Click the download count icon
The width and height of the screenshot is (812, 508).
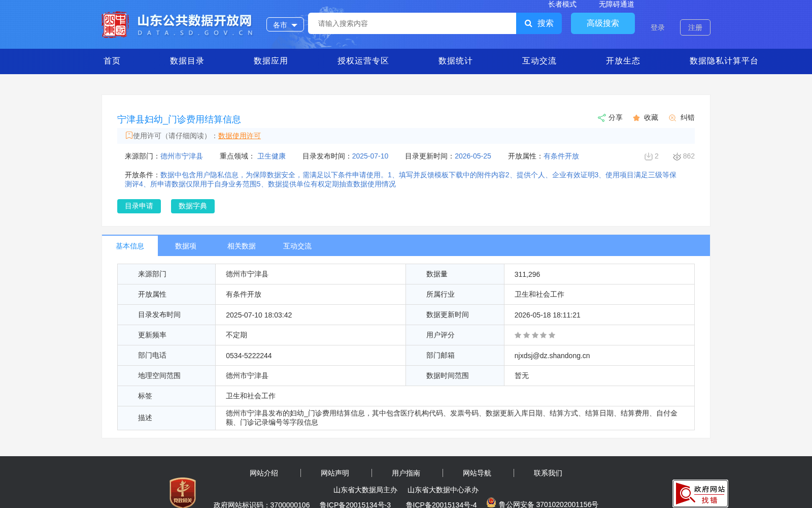[648, 156]
